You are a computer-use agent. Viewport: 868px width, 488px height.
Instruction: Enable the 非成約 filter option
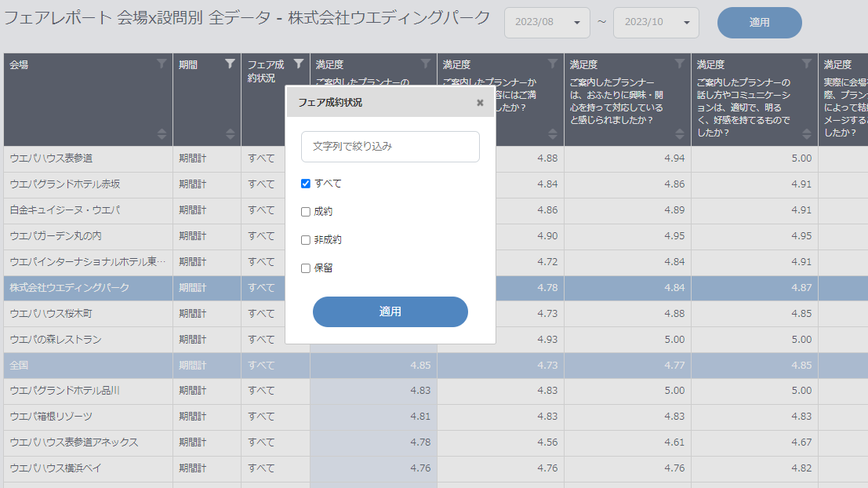[306, 240]
